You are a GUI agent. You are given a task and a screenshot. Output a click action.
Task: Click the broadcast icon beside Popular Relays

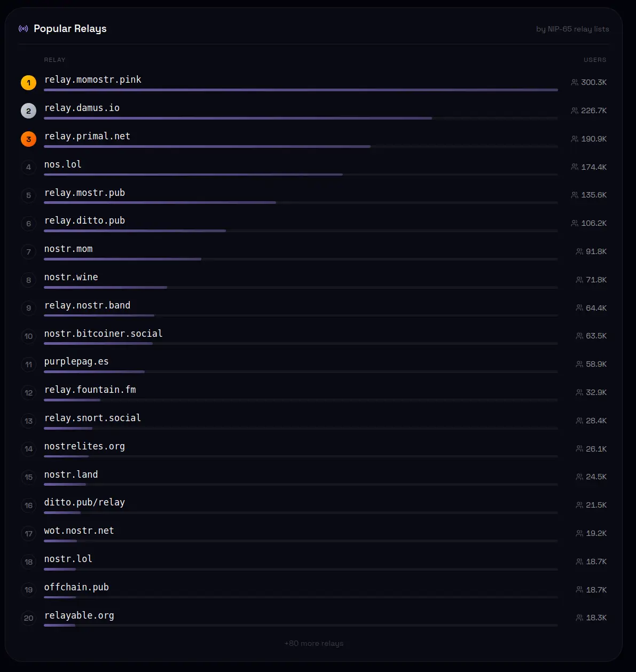(23, 29)
